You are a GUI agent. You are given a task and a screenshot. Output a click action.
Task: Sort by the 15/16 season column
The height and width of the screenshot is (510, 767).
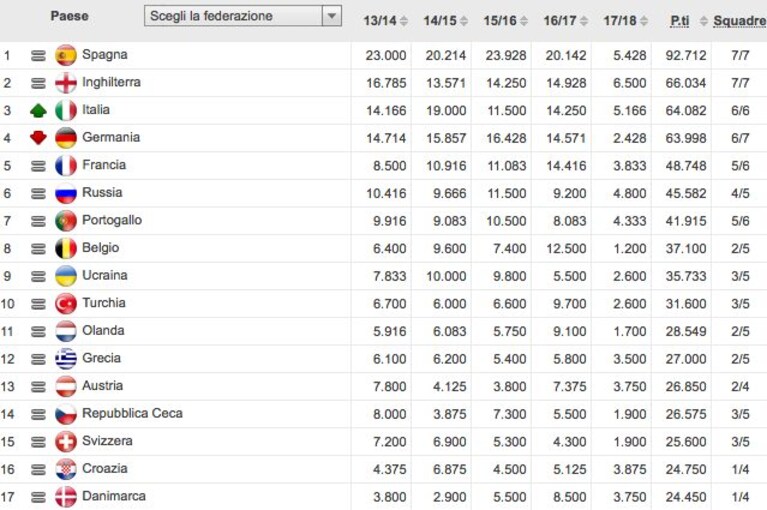[506, 21]
